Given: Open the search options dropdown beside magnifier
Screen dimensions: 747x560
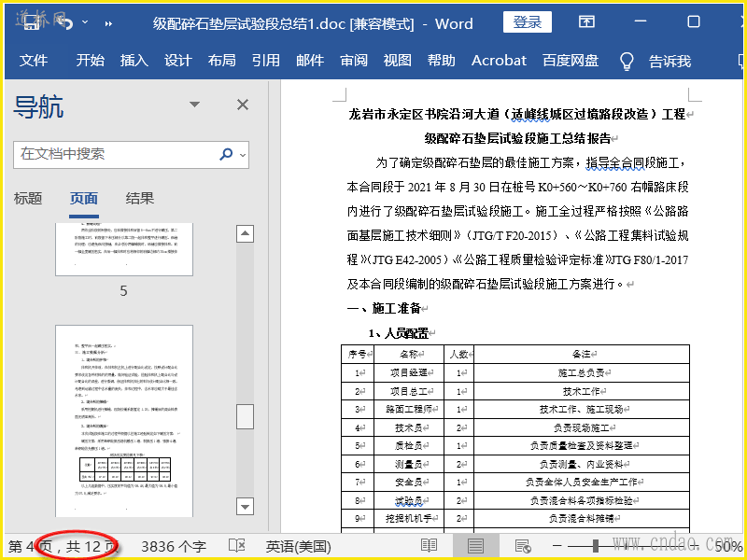Looking at the screenshot, I should point(243,155).
